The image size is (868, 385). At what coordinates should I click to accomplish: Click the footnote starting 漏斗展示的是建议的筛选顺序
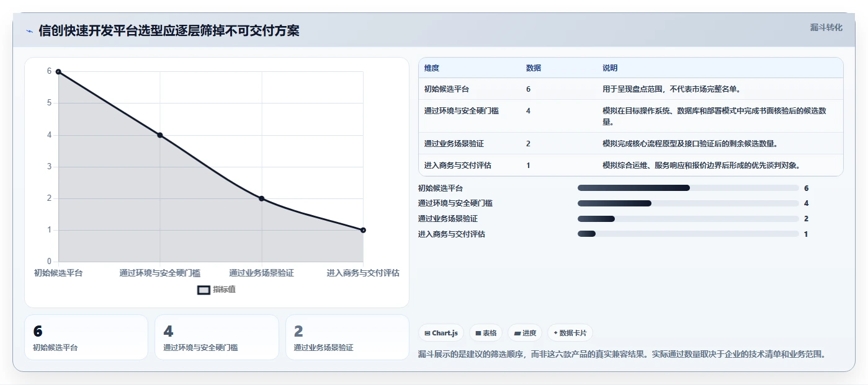pyautogui.click(x=622, y=354)
